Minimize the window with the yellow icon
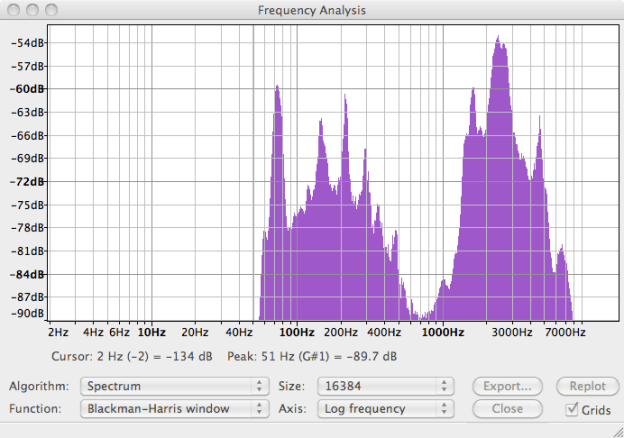624x438 pixels. click(x=32, y=10)
